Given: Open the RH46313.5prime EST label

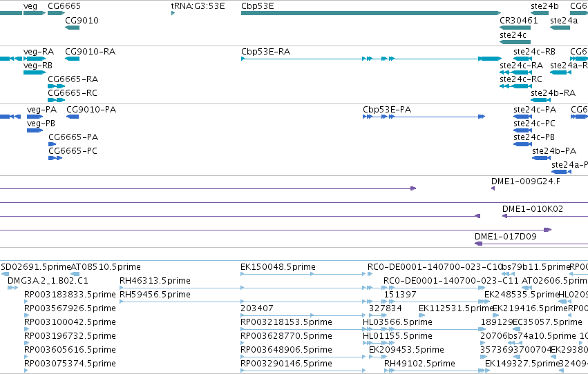Looking at the screenshot, I should (155, 281).
